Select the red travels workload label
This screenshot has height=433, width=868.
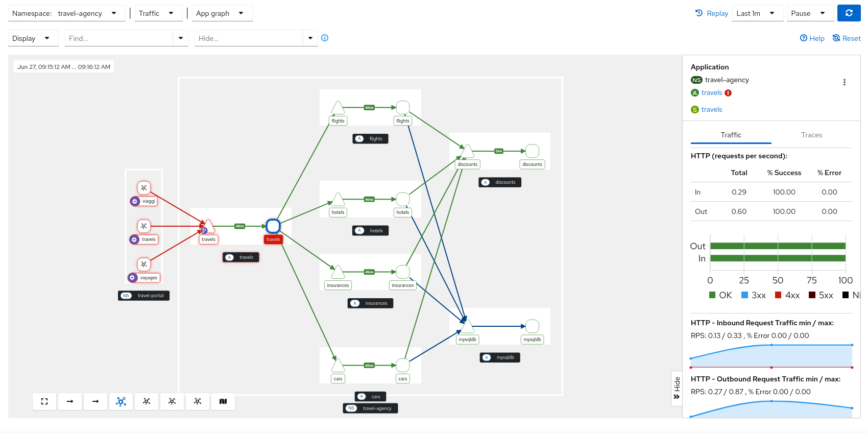point(273,239)
